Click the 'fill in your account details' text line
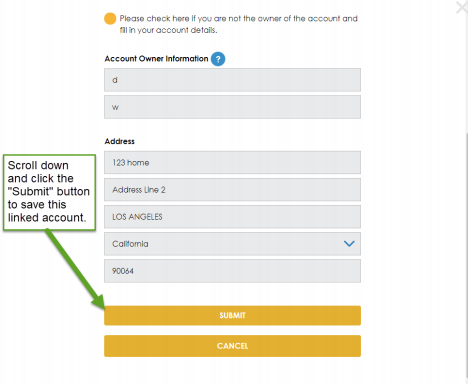 tap(169, 30)
